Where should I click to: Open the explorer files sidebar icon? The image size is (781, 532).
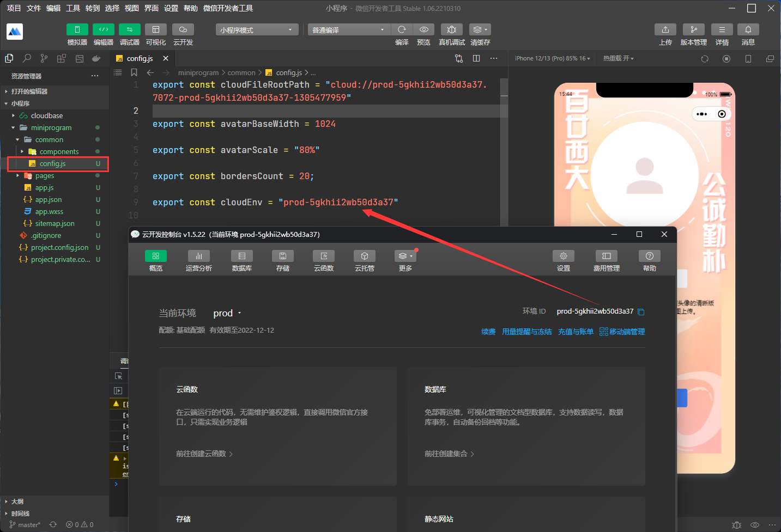coord(9,58)
